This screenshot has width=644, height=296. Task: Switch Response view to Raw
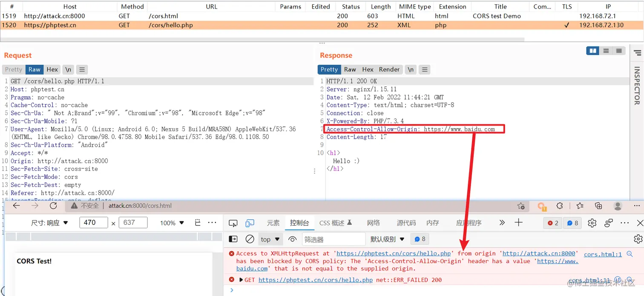tap(350, 69)
